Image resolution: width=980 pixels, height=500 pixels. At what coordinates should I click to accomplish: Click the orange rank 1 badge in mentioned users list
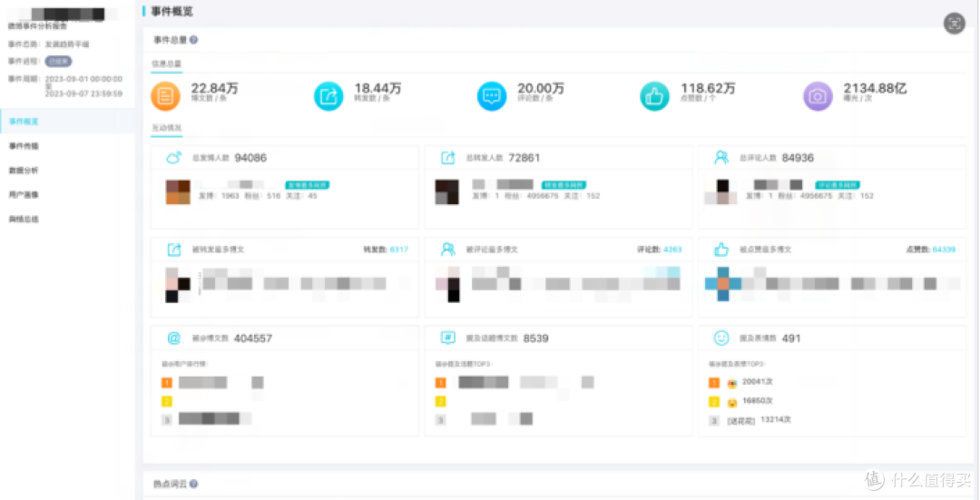coord(167,383)
